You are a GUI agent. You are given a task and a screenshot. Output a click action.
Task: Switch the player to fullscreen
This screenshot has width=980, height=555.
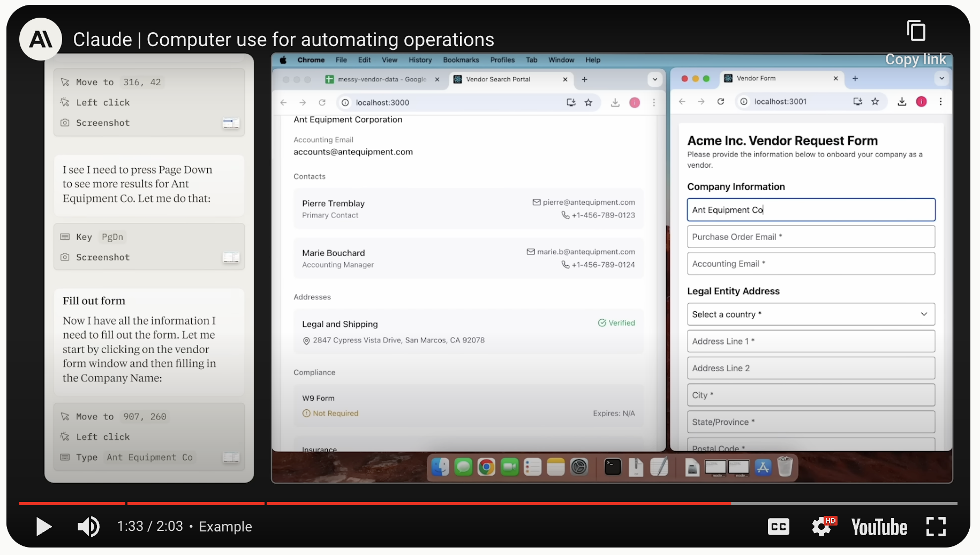pyautogui.click(x=936, y=527)
